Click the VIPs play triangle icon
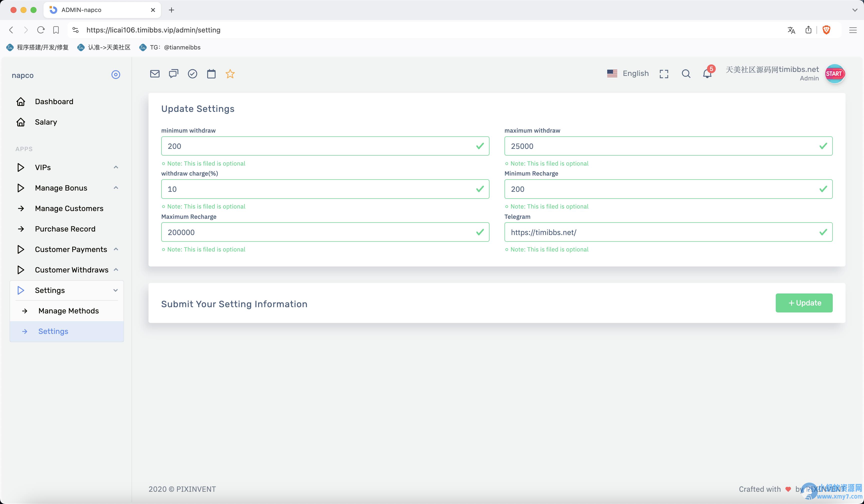This screenshot has height=504, width=864. coord(20,167)
